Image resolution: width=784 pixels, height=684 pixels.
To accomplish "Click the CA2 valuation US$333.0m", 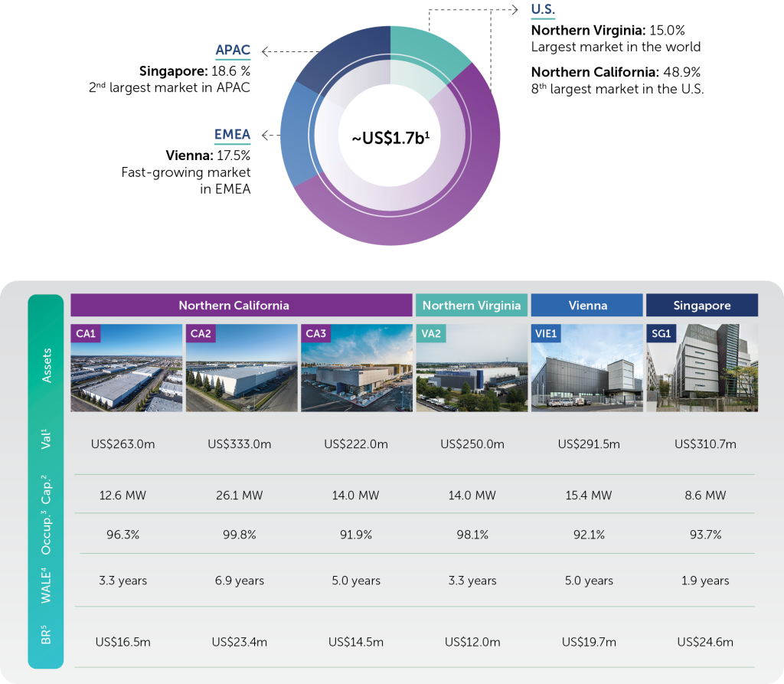I will point(240,444).
